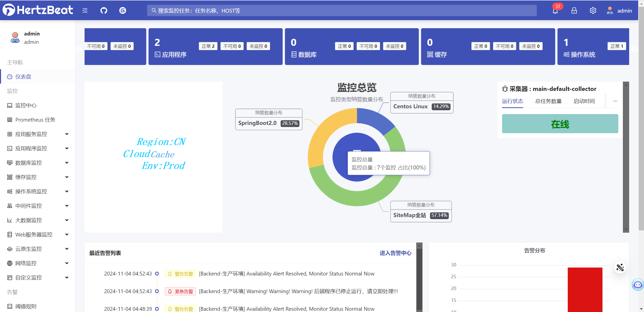Click the round magic wand icon near the alarm chart
Viewport: 644px width, 312px height.
pos(620,267)
